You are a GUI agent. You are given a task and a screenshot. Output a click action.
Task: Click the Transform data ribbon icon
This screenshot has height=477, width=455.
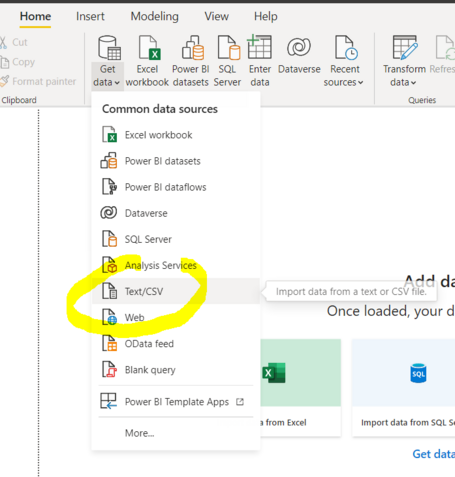pyautogui.click(x=405, y=48)
